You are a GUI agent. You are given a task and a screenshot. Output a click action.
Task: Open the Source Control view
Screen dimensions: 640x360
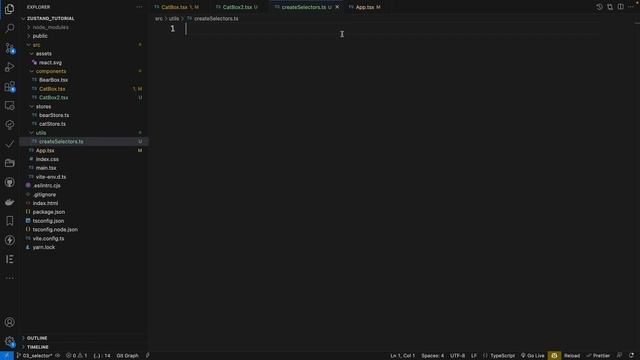[9, 48]
